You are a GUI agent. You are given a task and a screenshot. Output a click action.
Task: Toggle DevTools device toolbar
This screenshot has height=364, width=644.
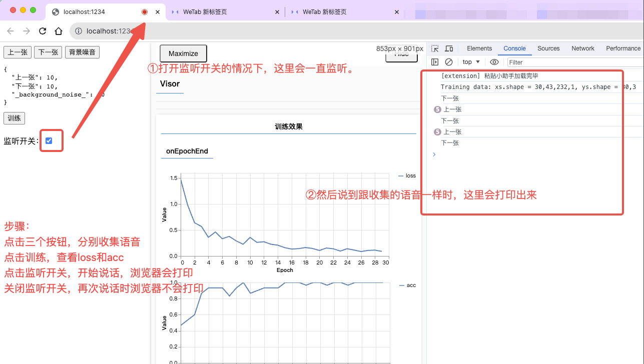tap(449, 48)
